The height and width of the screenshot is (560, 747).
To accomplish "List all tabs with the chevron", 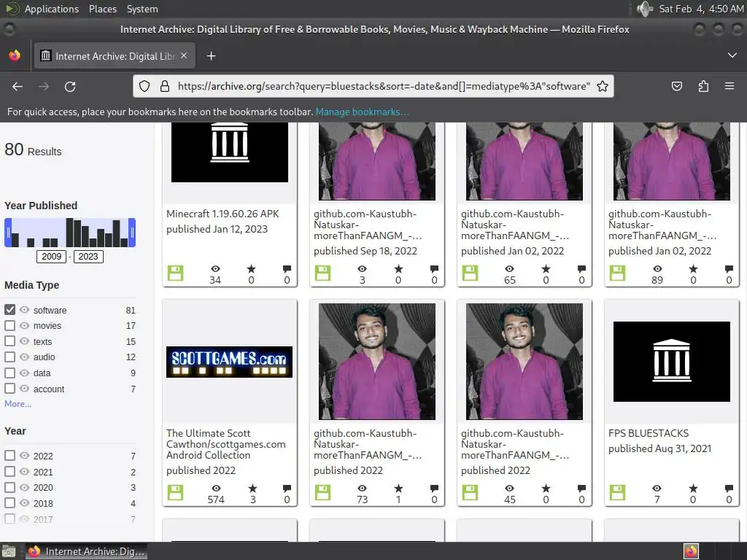I will click(732, 55).
